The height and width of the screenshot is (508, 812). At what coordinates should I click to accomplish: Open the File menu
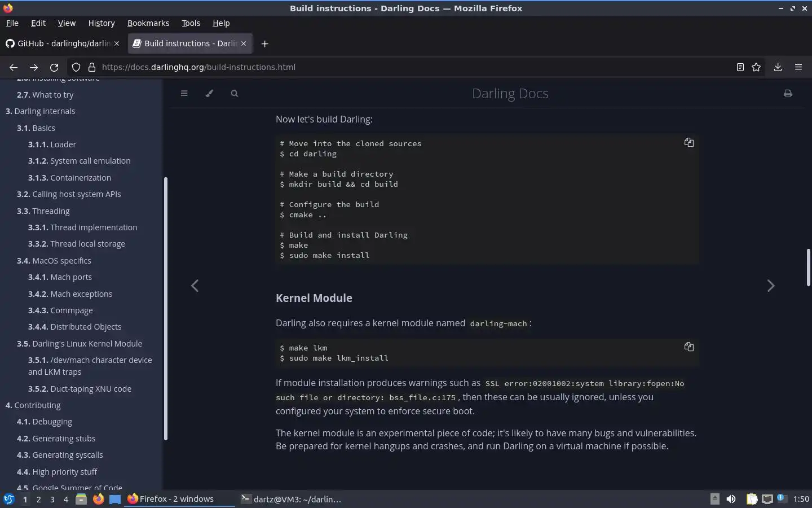[x=12, y=23]
